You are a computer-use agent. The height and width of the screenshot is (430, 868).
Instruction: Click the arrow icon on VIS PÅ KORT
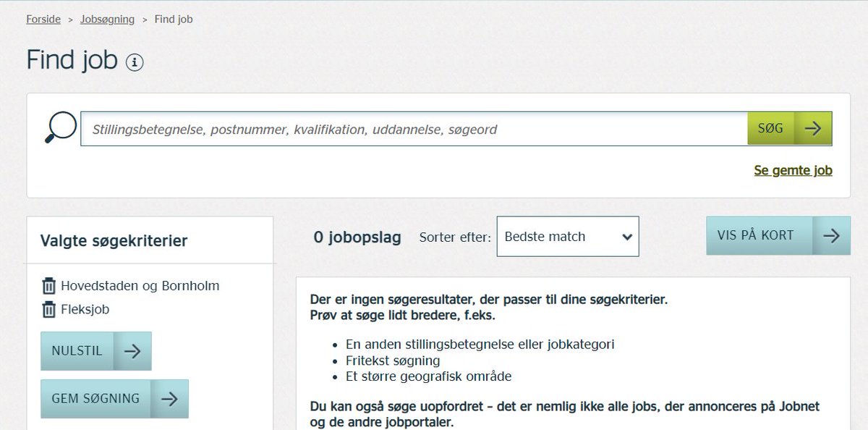click(x=830, y=235)
